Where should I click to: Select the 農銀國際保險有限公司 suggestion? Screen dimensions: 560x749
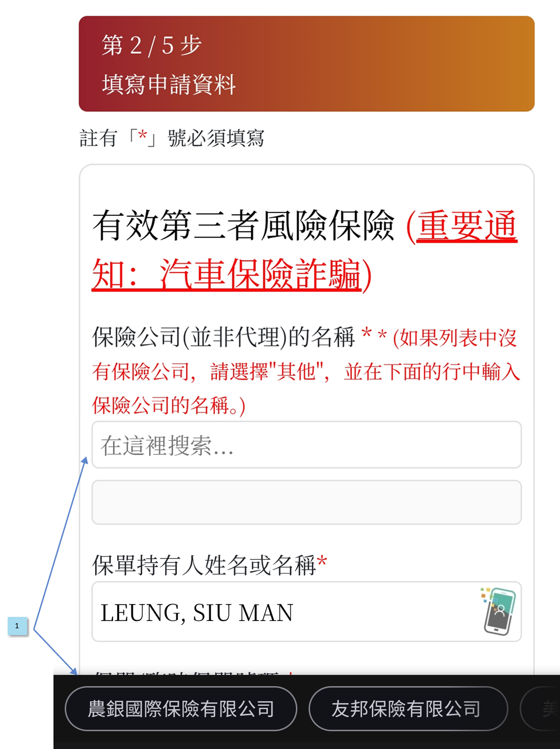[x=181, y=709]
